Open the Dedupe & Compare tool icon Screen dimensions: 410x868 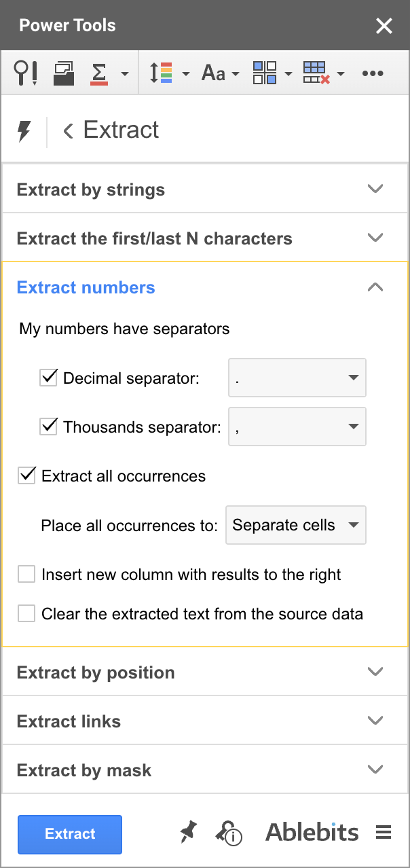(64, 73)
